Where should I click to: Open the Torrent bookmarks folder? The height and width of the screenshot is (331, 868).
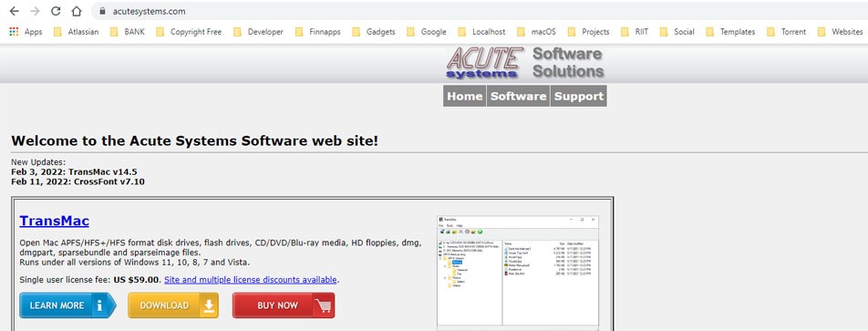coord(786,32)
